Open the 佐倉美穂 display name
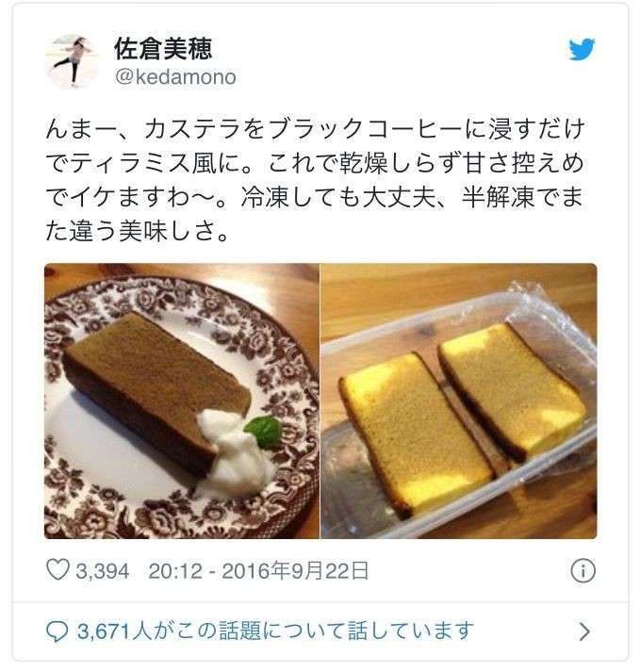 point(163,48)
